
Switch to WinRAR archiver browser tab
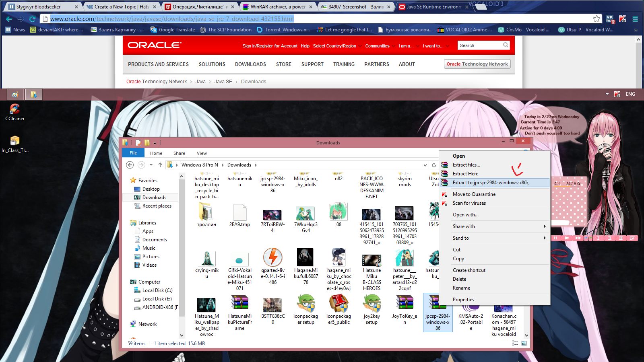[277, 6]
